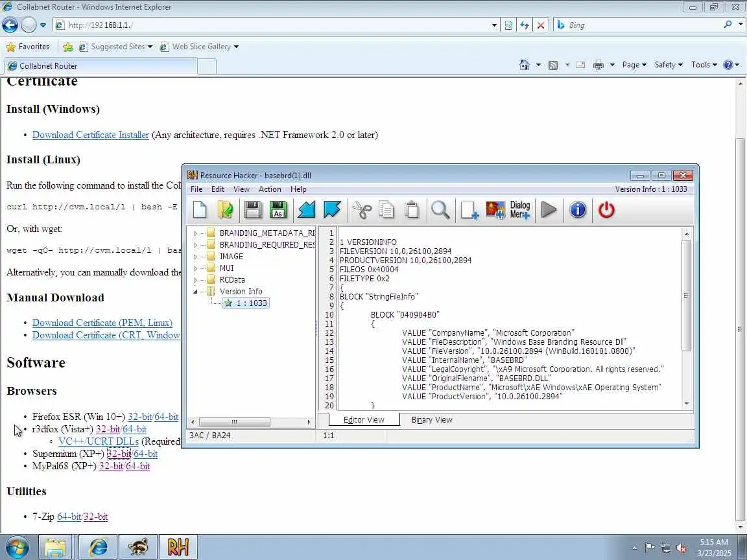Click the volume muted tray icon

point(682,548)
